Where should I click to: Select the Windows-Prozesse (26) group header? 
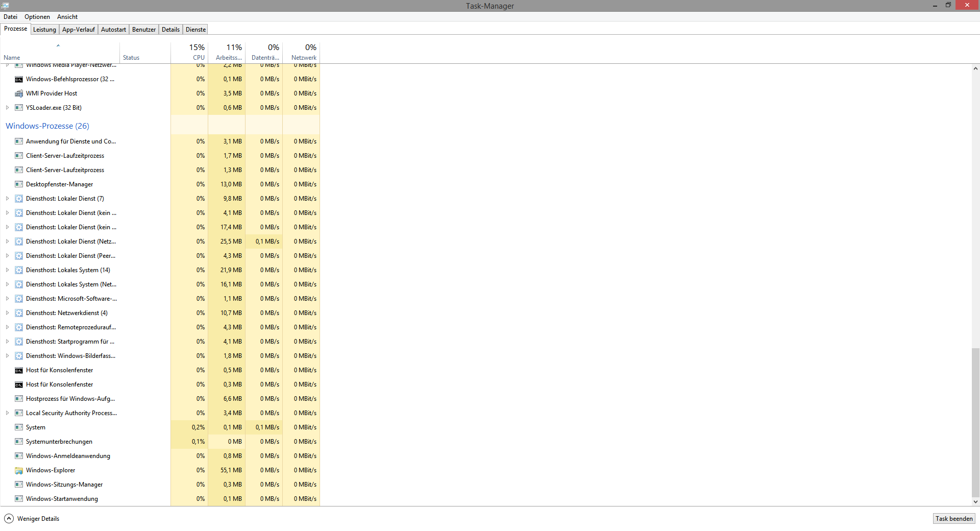47,126
